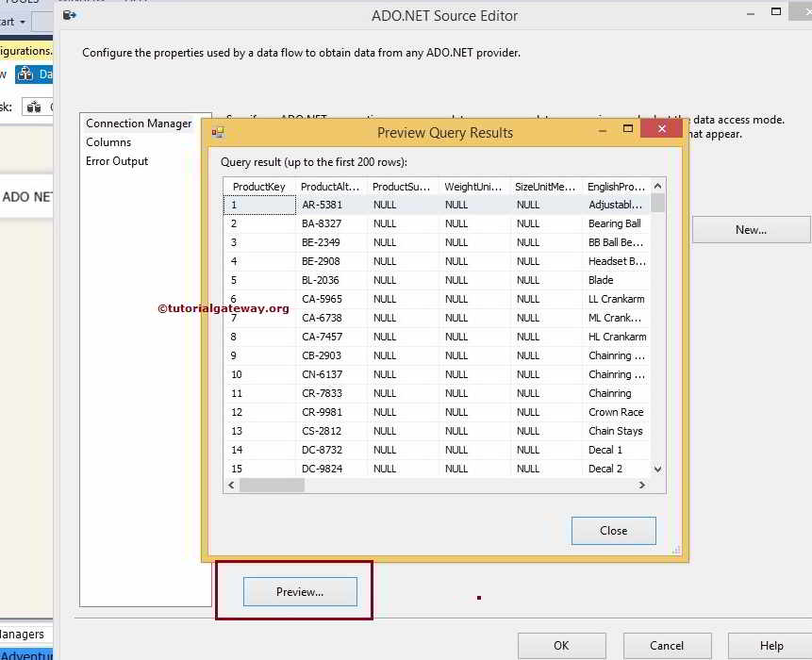Click the scroll right arrow in results grid
The width and height of the screenshot is (812, 660).
click(642, 485)
